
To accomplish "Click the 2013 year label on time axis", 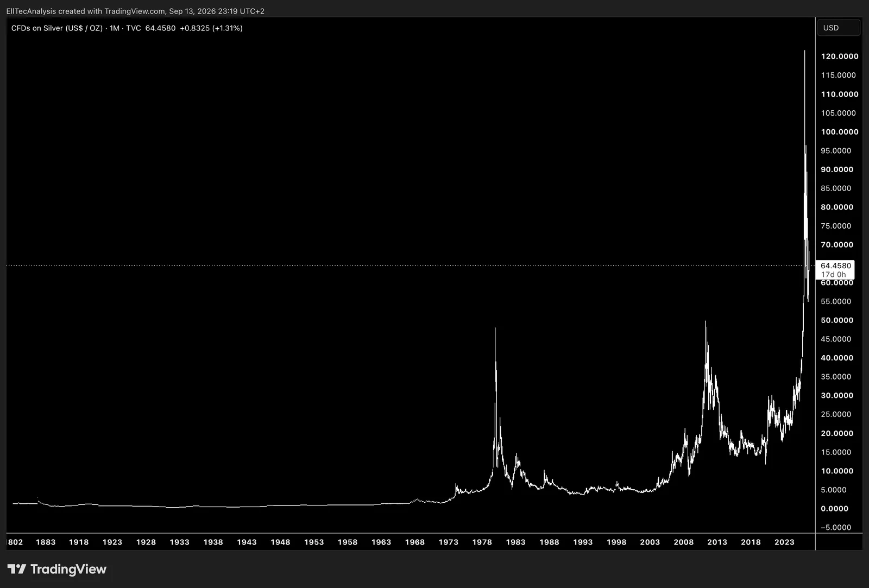I will coord(717,542).
